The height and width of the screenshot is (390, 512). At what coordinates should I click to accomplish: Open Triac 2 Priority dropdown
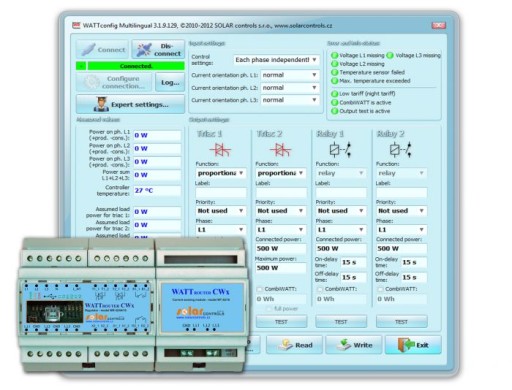point(281,211)
